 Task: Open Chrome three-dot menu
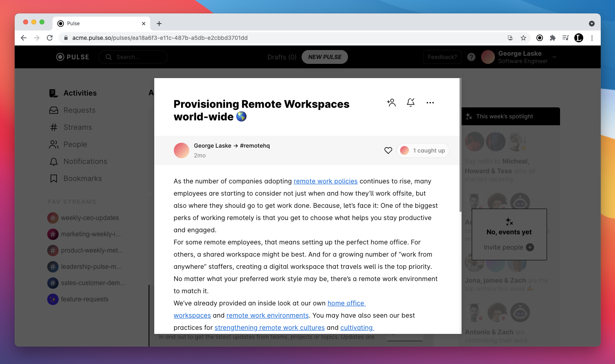592,38
